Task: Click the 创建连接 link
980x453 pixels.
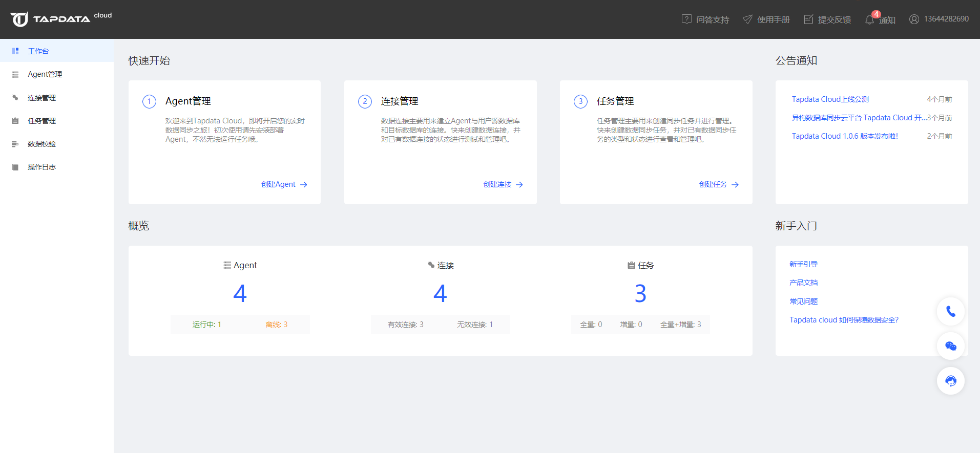Action: (x=497, y=185)
